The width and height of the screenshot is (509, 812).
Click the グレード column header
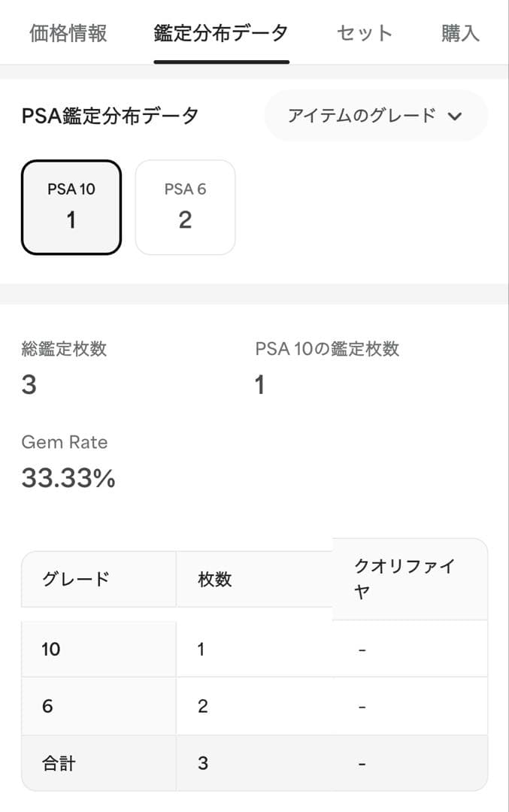(x=76, y=579)
